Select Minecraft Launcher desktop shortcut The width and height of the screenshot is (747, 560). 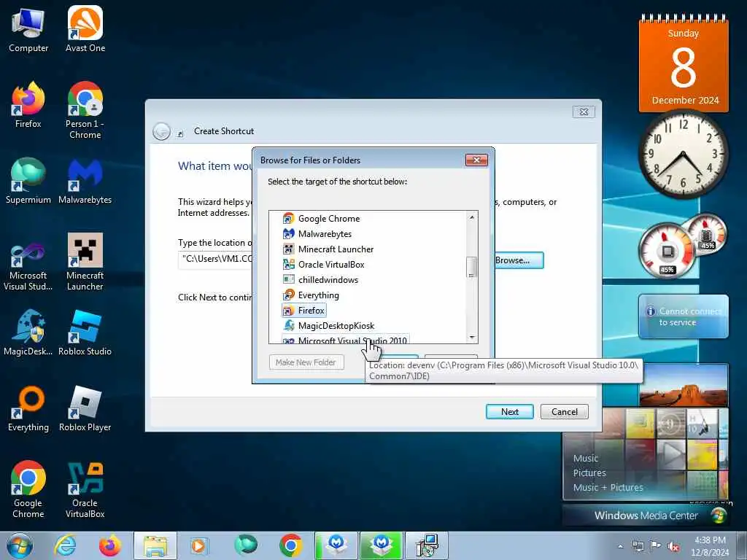85,262
